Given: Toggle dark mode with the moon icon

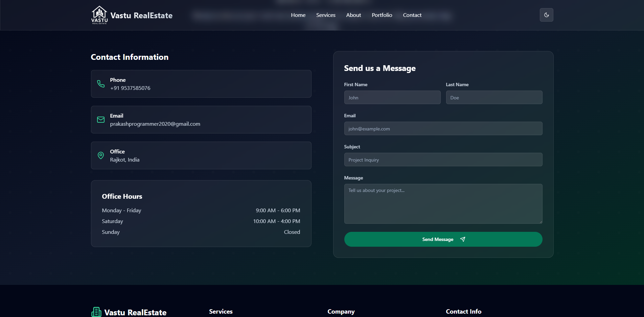Looking at the screenshot, I should coord(546,15).
